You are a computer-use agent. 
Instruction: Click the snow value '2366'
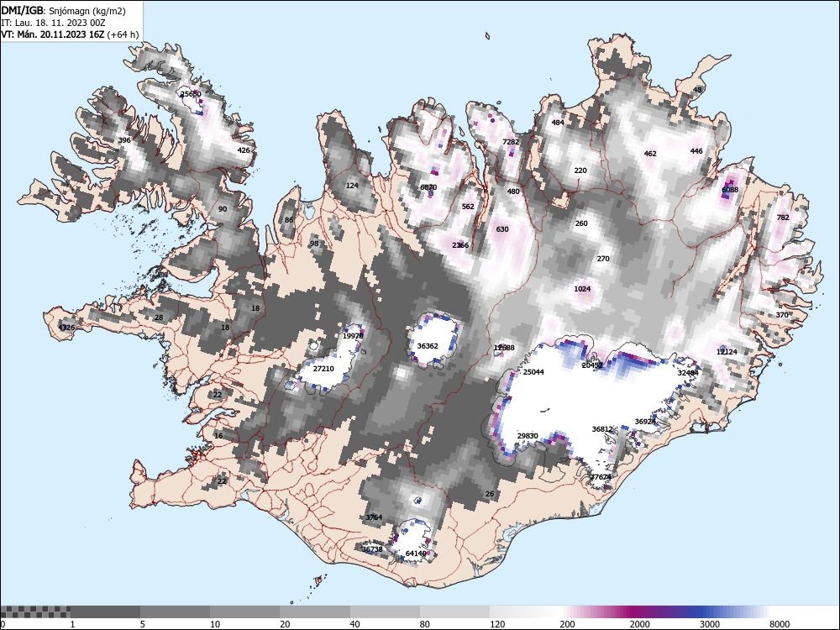coord(460,245)
